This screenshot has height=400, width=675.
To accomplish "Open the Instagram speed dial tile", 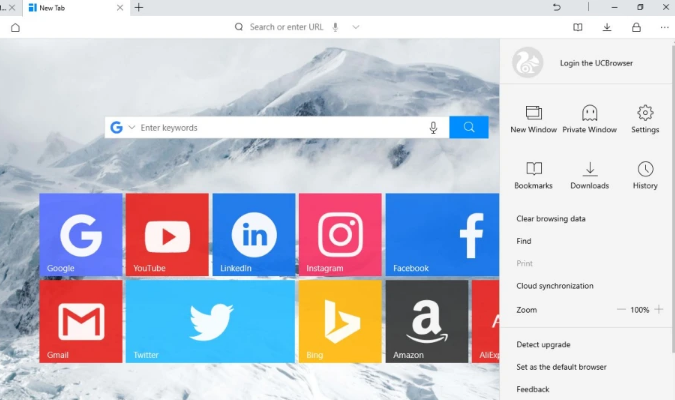I will [x=340, y=235].
